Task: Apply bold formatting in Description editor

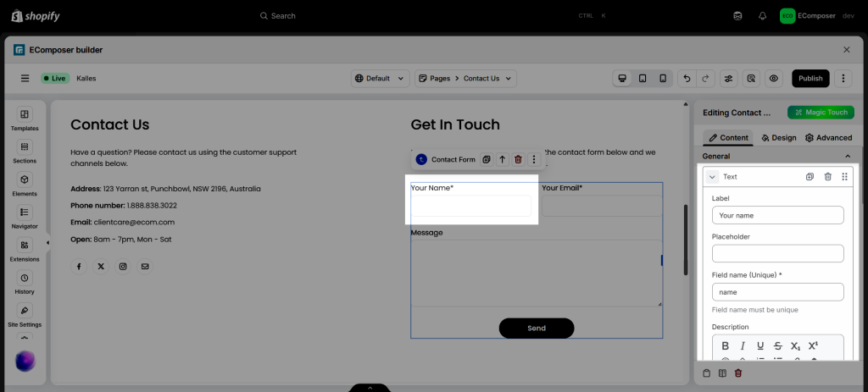Action: pos(725,345)
